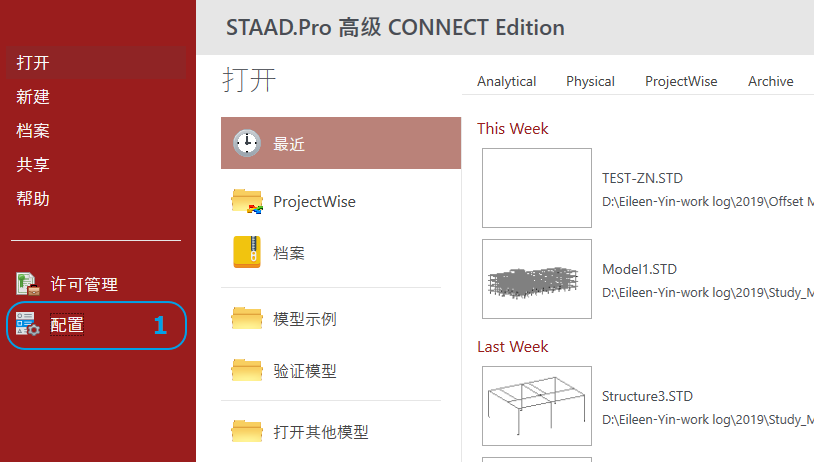Click the 打开其他模型 folder icon

pyautogui.click(x=246, y=432)
